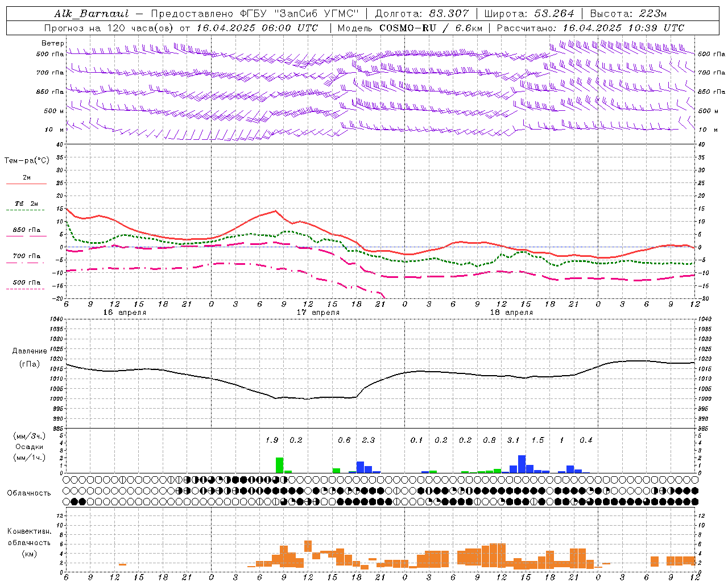Viewport: 728px width, 582px height.
Task: Click the precipitation value '0.8'
Action: point(489,440)
